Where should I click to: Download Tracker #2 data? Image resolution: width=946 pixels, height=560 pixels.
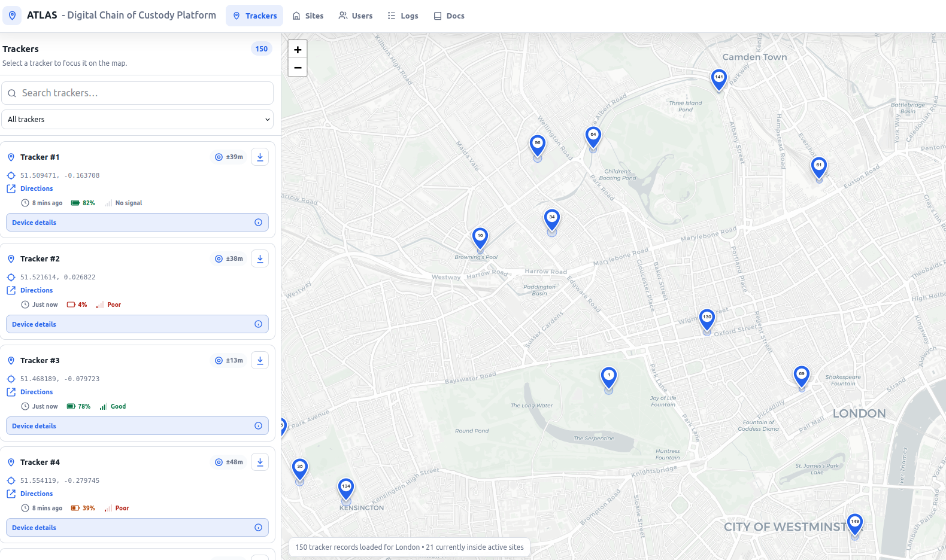point(260,258)
